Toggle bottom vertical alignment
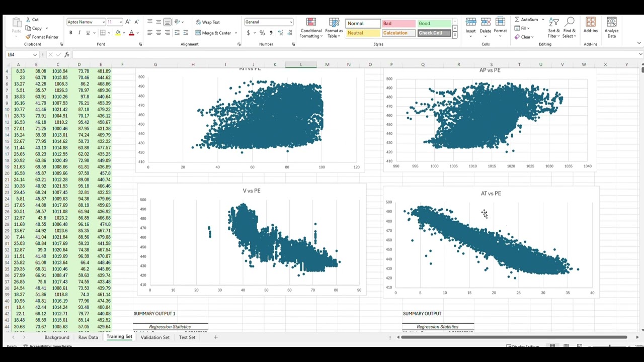 pos(167,22)
